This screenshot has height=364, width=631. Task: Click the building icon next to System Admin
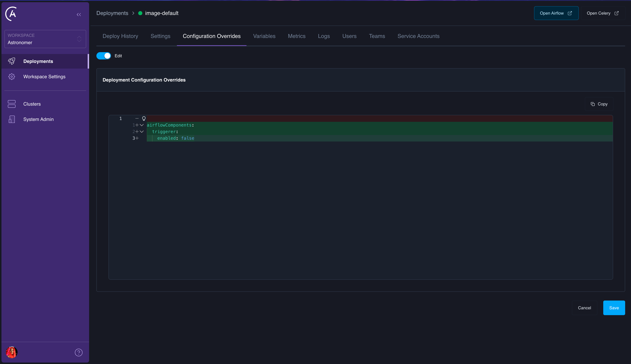coord(12,119)
